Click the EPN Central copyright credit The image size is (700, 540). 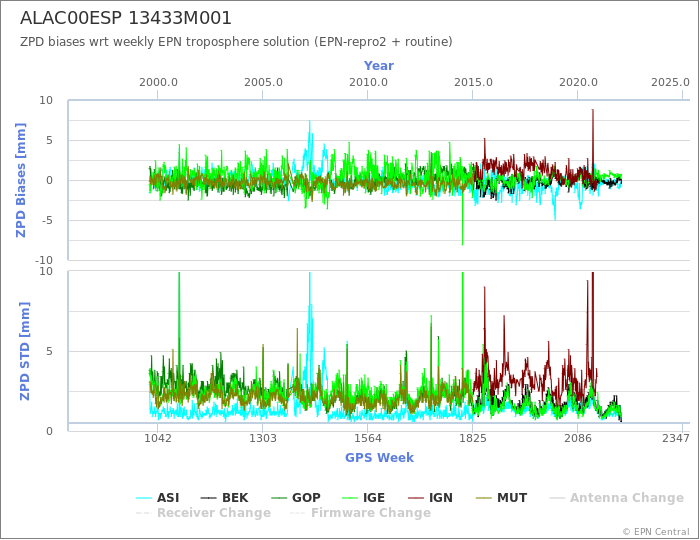[656, 532]
